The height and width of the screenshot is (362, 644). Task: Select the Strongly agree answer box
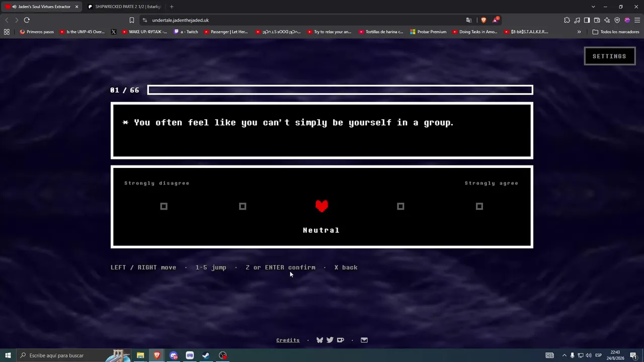click(479, 206)
